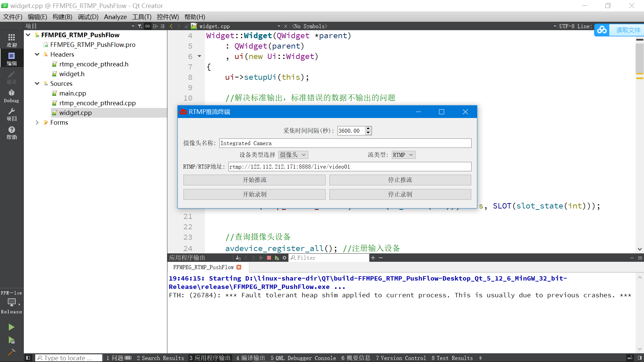
Task: Click 开始推流 button in RTMP terminal
Action: 254,180
